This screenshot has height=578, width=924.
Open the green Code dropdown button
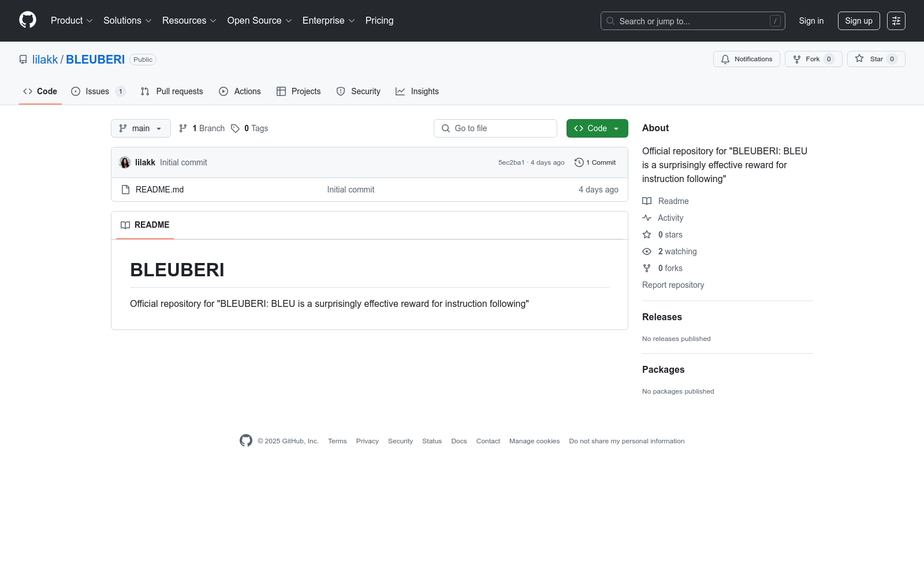tap(597, 128)
